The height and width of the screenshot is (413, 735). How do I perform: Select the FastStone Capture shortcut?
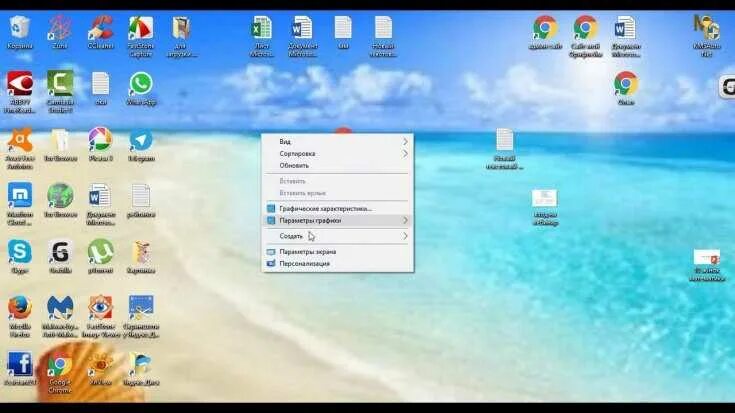141,28
